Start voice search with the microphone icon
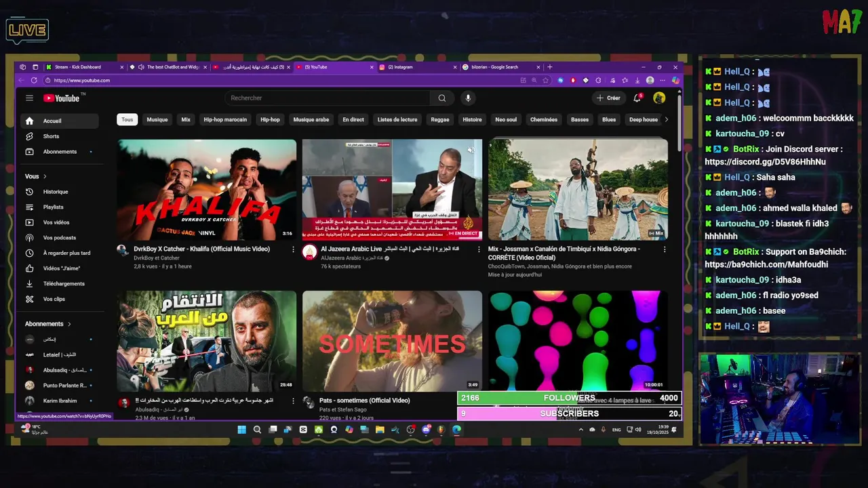 click(x=468, y=98)
